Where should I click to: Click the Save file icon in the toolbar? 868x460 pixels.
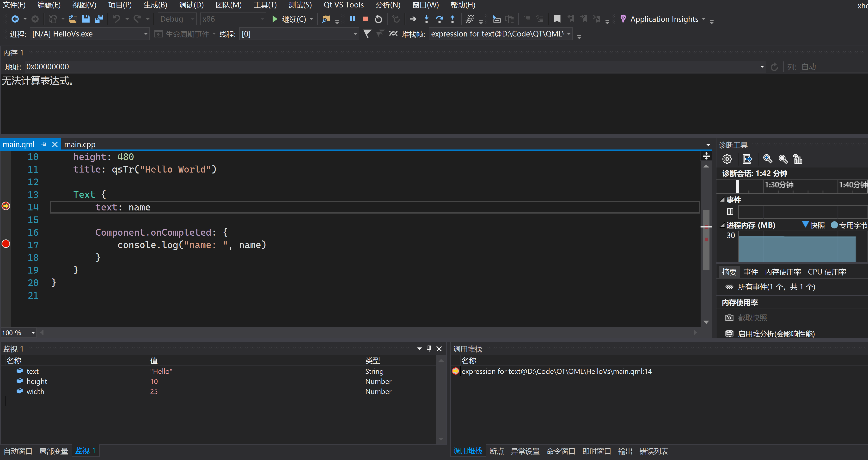point(86,19)
